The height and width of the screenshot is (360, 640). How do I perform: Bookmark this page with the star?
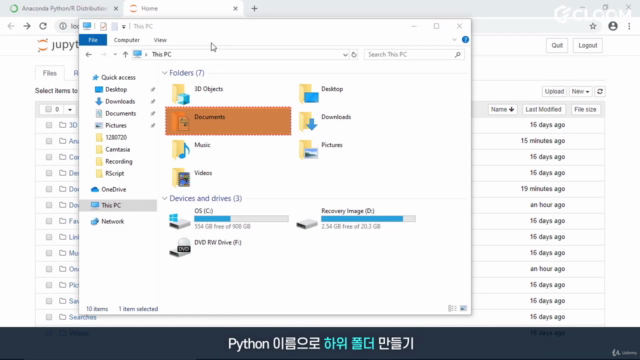pyautogui.click(x=593, y=26)
